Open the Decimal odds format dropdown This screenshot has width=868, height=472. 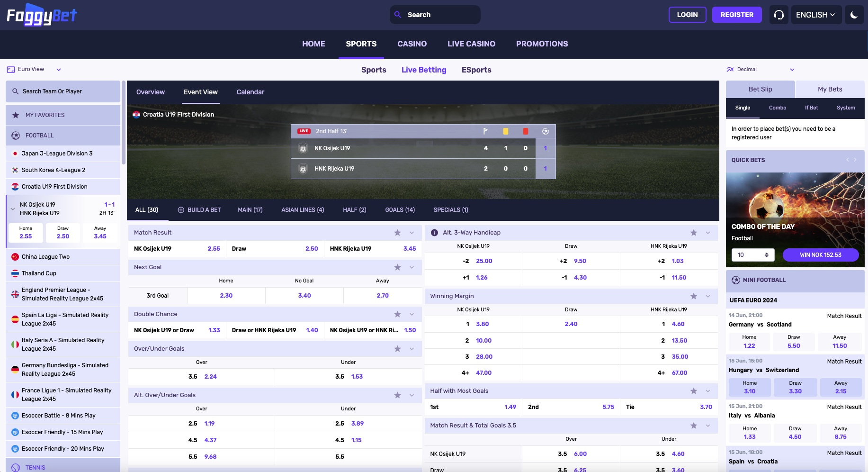(x=760, y=69)
